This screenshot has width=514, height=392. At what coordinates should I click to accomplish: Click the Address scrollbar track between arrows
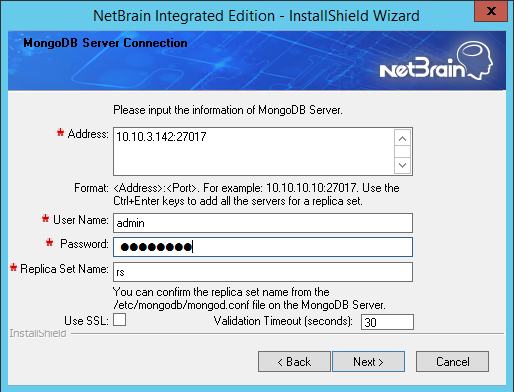pos(402,152)
